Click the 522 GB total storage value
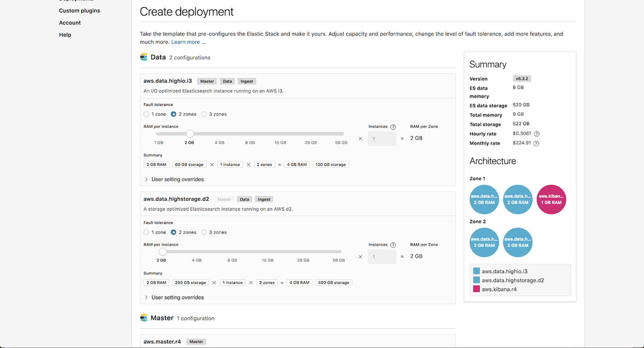Image resolution: width=644 pixels, height=348 pixels. coord(521,124)
